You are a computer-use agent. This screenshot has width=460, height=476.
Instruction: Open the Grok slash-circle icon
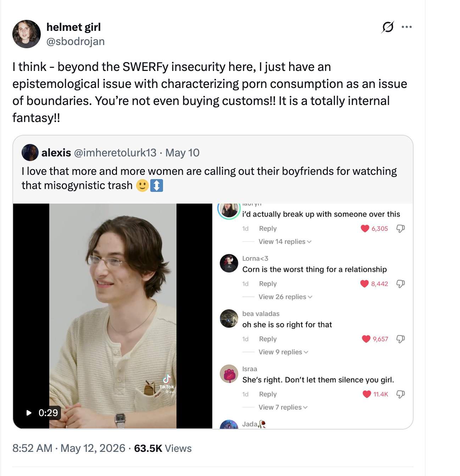click(x=388, y=27)
